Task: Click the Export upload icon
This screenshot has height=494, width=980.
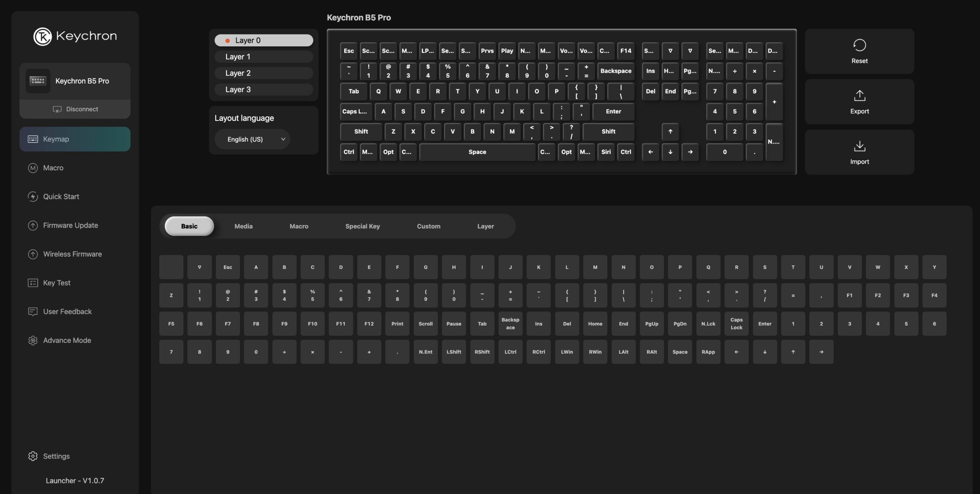Action: [859, 96]
